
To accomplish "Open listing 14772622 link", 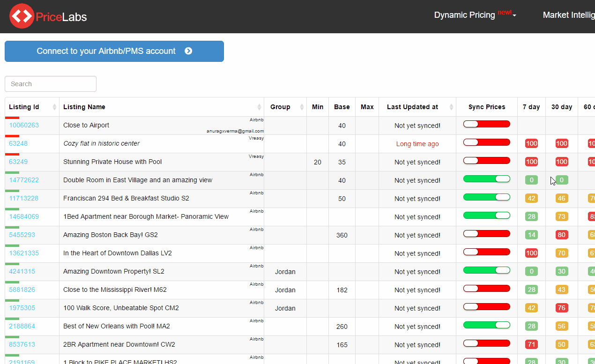I will pyautogui.click(x=24, y=180).
